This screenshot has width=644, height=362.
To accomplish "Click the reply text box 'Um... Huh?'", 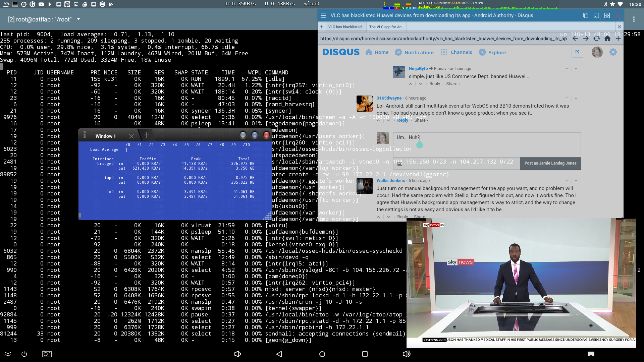I will click(x=487, y=145).
